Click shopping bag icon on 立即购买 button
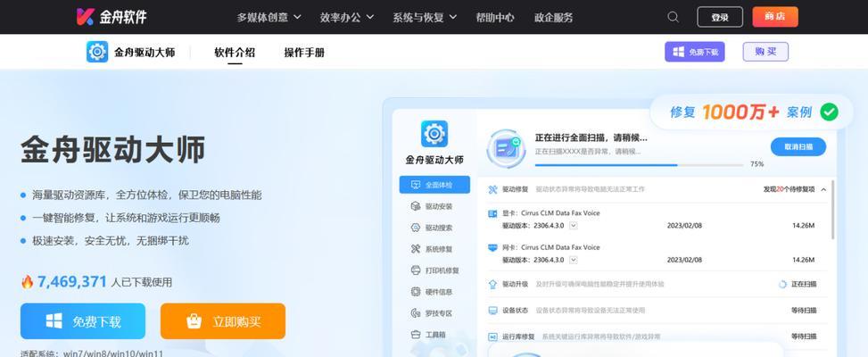Viewport: 868px width, 357px height. [x=194, y=321]
